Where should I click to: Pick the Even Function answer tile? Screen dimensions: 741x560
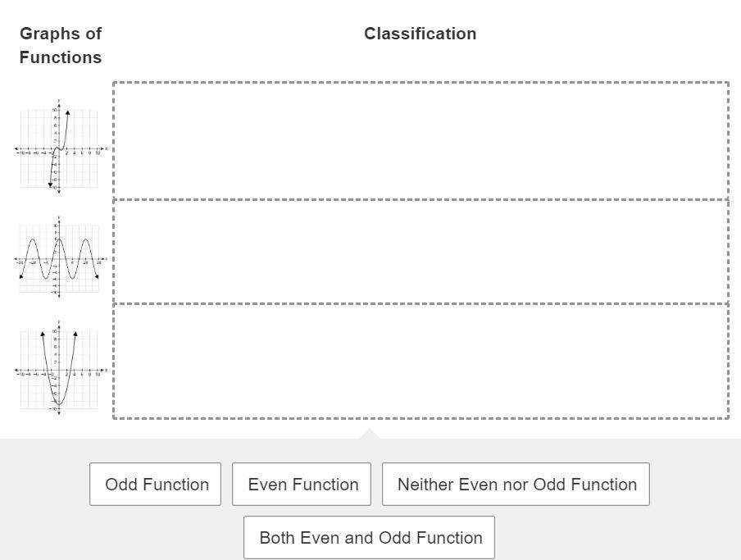[x=302, y=484]
